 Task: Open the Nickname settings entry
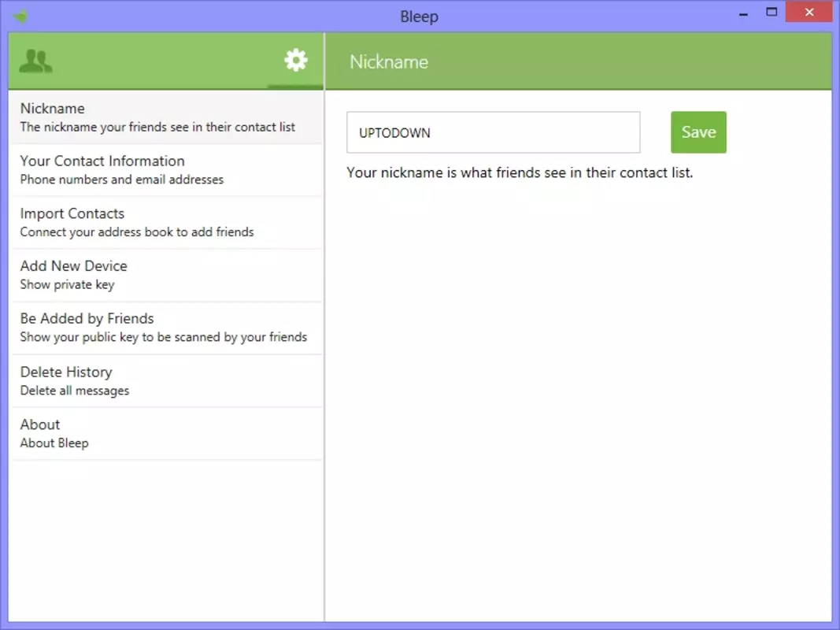(x=166, y=117)
